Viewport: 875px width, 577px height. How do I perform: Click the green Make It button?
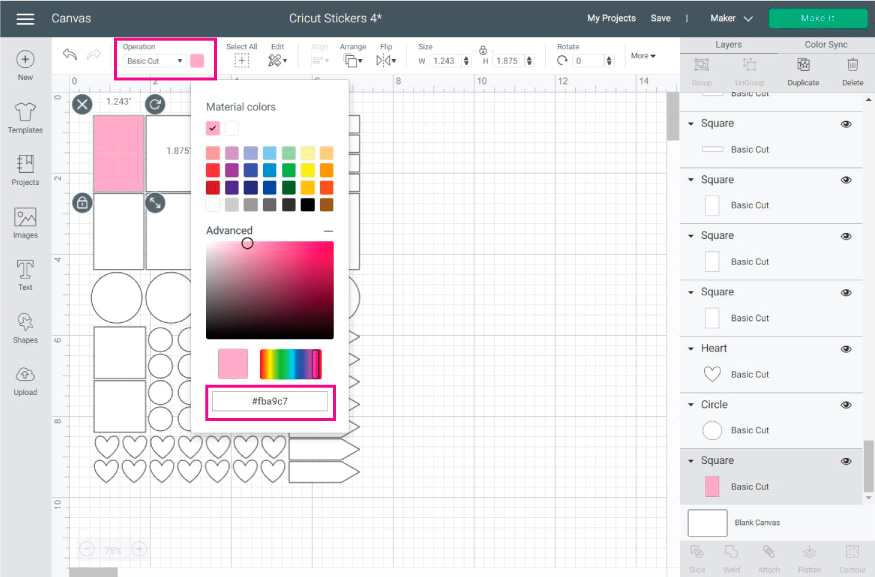pos(818,18)
